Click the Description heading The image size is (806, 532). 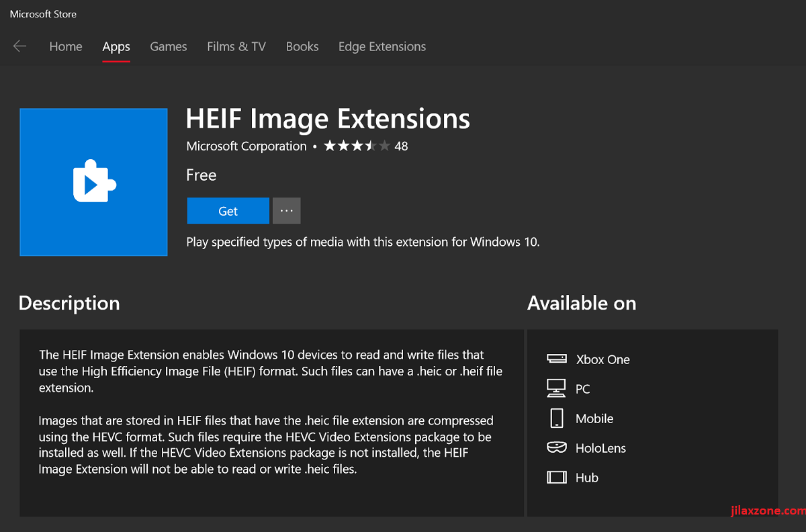pos(69,303)
